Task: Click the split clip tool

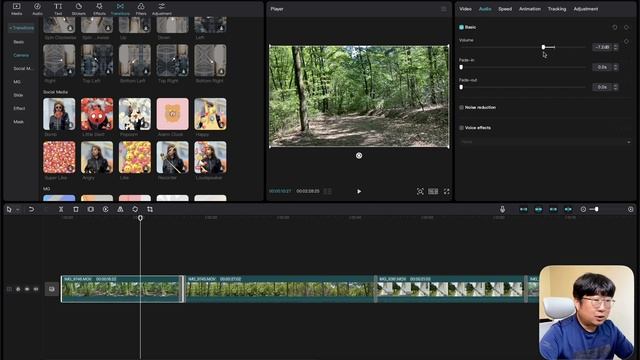Action: click(x=61, y=209)
